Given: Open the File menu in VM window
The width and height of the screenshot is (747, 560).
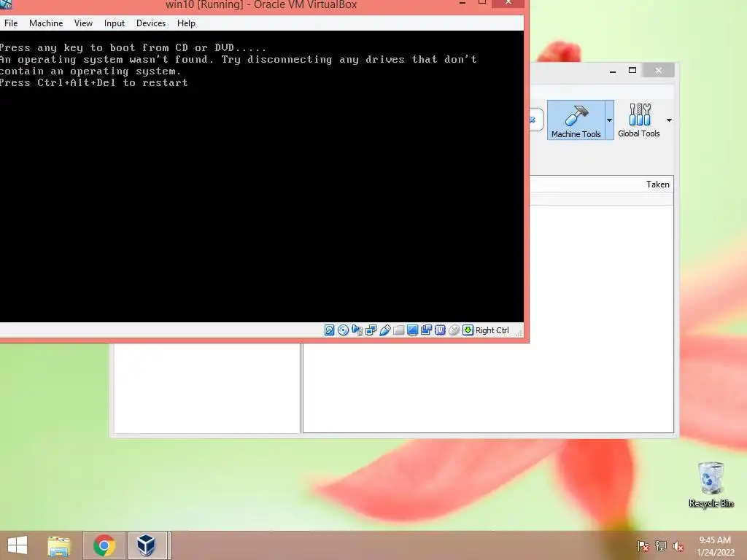Looking at the screenshot, I should pyautogui.click(x=11, y=23).
